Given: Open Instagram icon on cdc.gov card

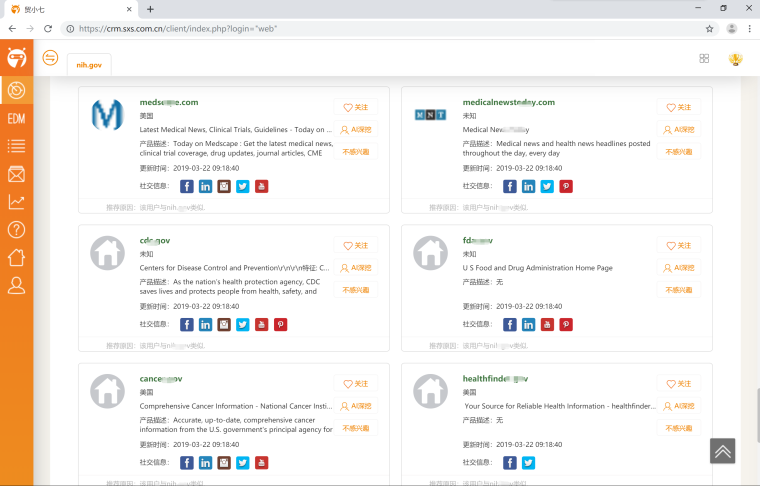Looking at the screenshot, I should (224, 324).
